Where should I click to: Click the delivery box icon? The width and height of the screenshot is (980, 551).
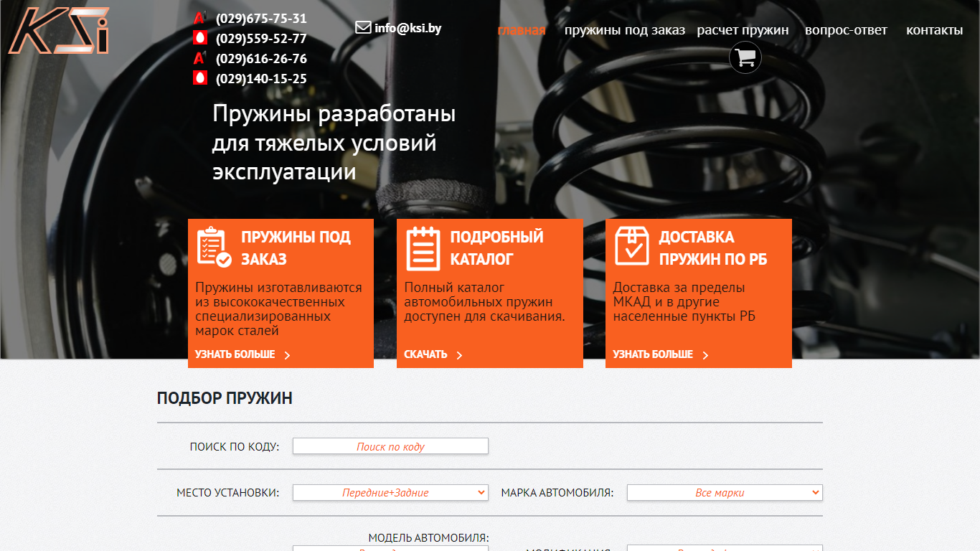[632, 246]
